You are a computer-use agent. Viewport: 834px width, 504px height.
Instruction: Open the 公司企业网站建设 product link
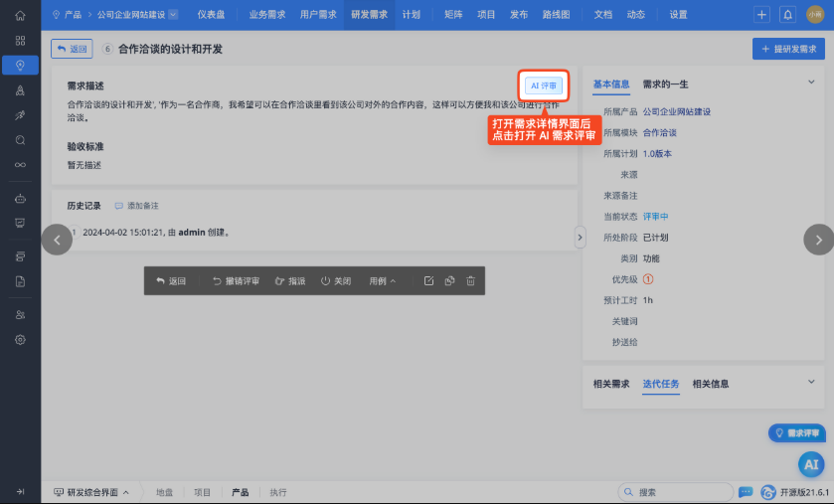click(x=677, y=111)
